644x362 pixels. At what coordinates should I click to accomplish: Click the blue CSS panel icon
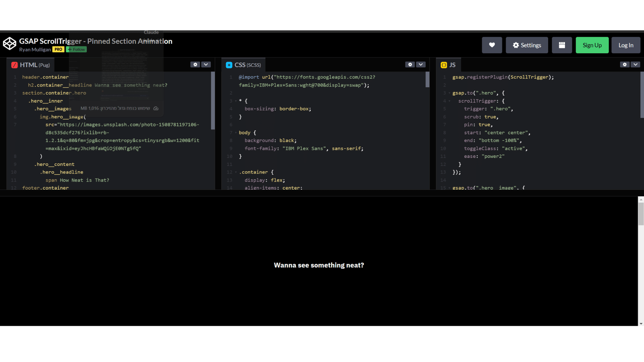229,65
